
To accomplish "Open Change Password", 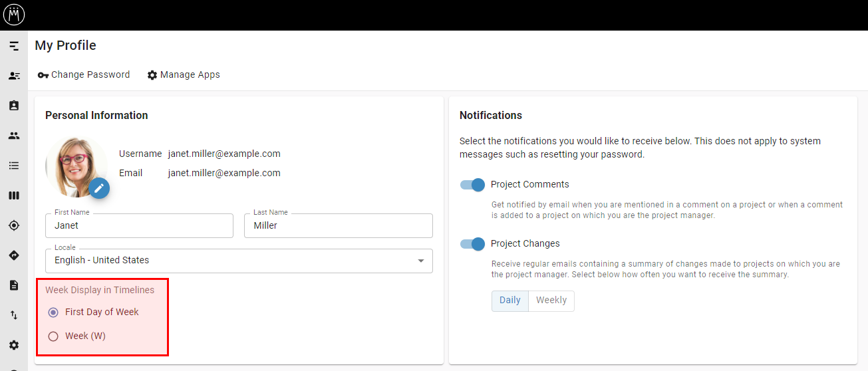I will coord(84,74).
